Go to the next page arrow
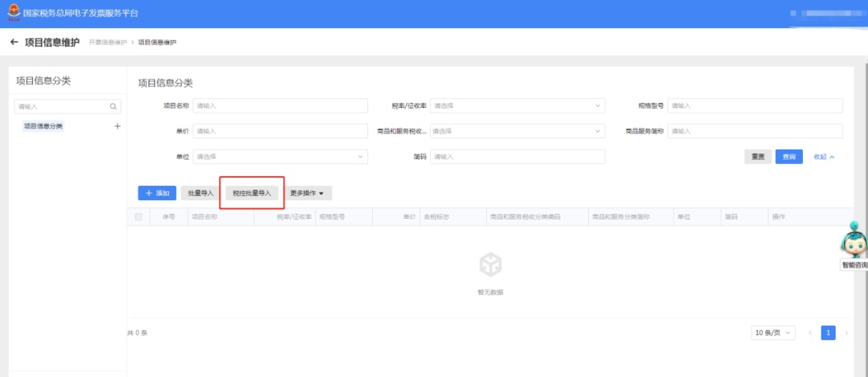This screenshot has width=868, height=377. tap(845, 333)
